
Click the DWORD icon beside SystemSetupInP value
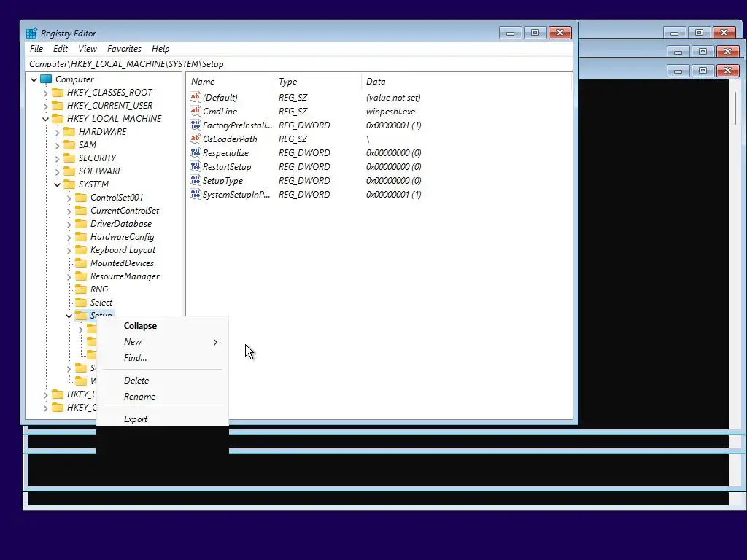pos(196,194)
